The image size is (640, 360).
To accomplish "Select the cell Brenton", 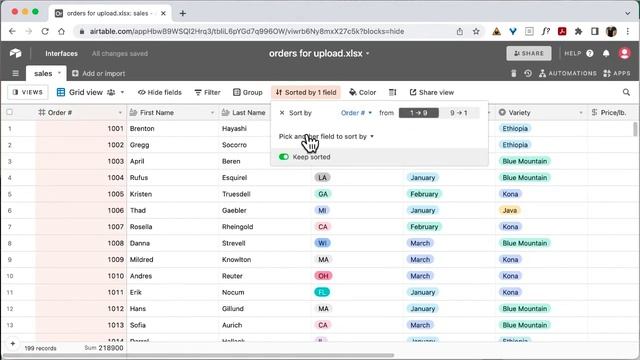I will pos(172,129).
